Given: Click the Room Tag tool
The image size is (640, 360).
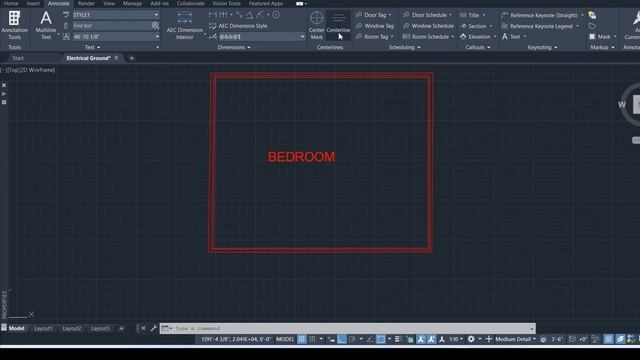Looking at the screenshot, I should [372, 37].
